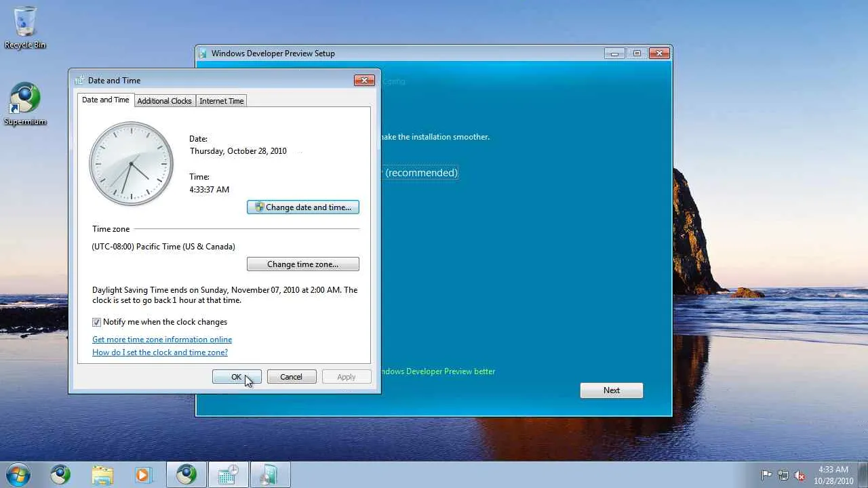Open the taskbar clock showing 4:33 AM
The height and width of the screenshot is (488, 868).
833,474
